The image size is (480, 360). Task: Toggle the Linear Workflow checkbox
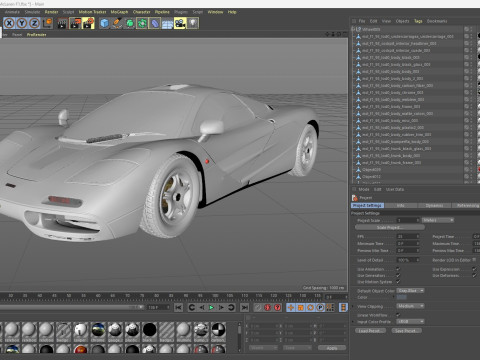398,315
